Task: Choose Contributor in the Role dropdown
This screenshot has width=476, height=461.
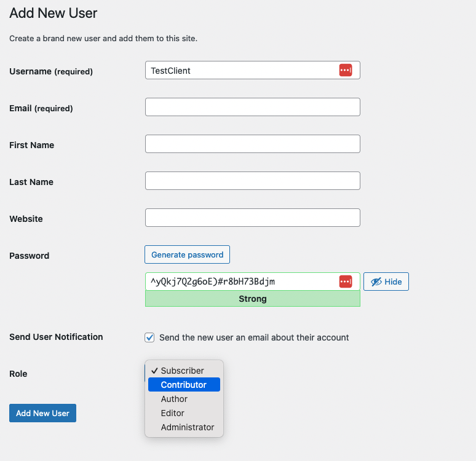Action: pyautogui.click(x=184, y=385)
